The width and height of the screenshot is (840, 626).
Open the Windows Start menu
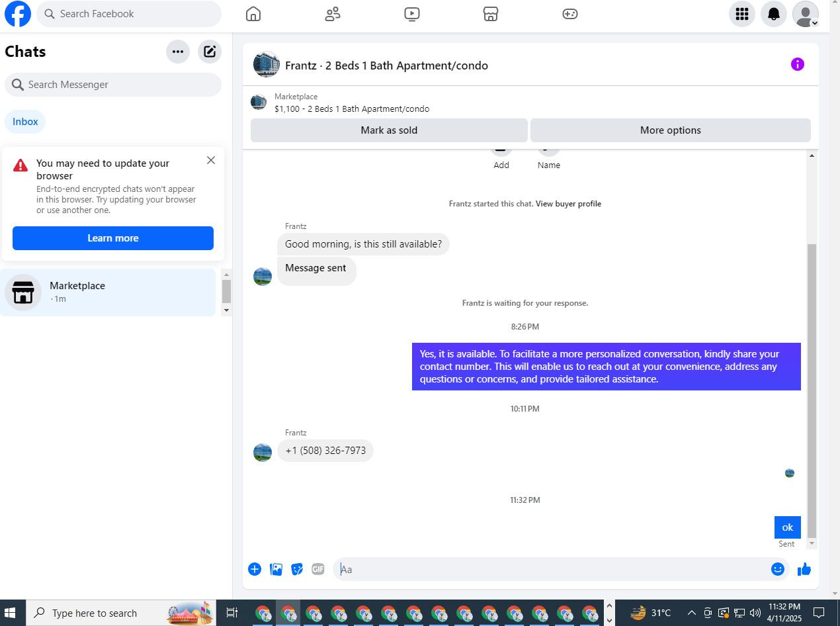10,613
